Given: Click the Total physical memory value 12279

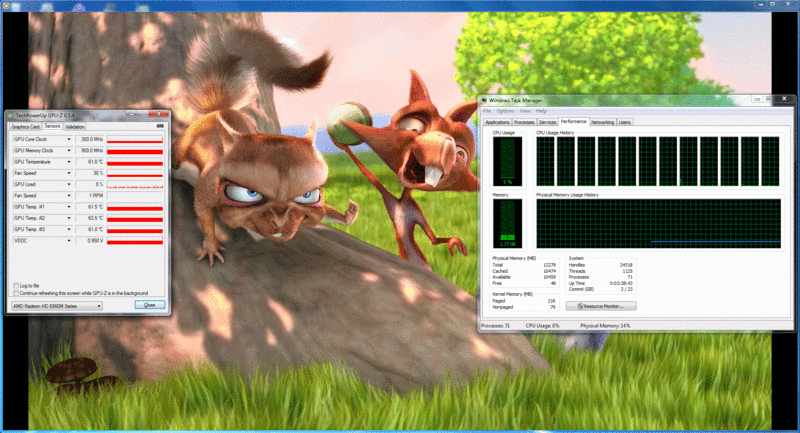Looking at the screenshot, I should [549, 265].
